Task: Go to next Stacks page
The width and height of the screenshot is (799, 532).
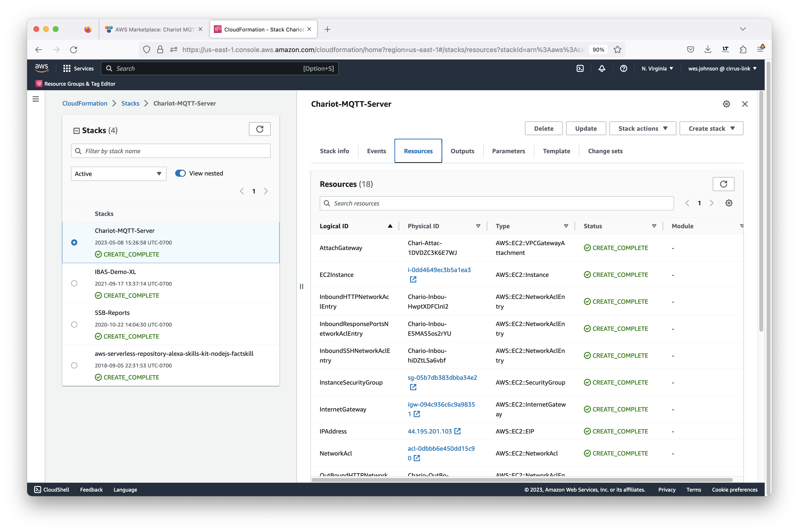Action: [x=266, y=191]
